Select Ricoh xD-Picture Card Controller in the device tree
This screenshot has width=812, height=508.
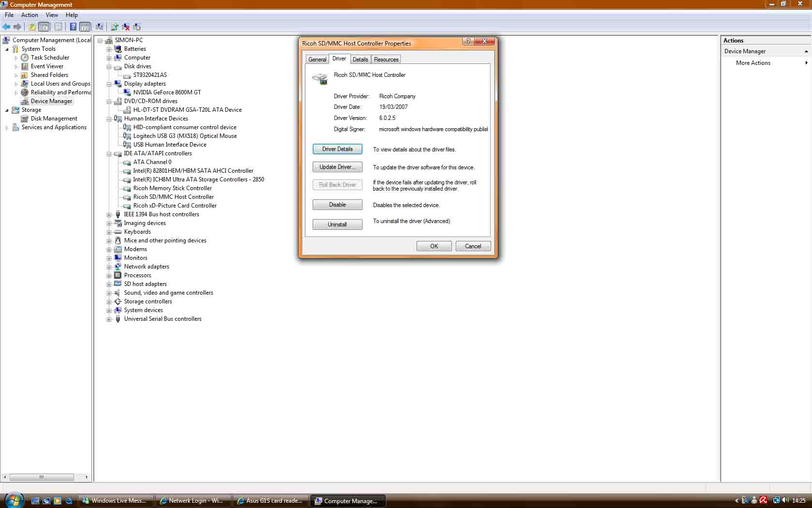tap(175, 206)
